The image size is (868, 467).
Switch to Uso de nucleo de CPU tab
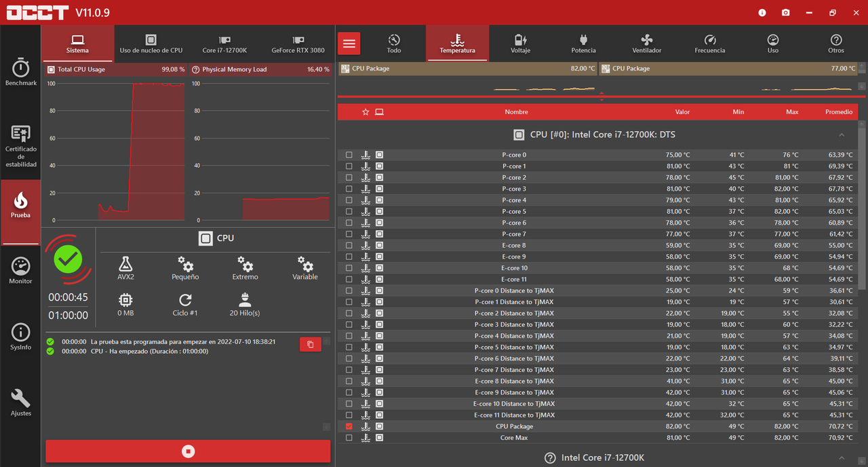point(151,43)
